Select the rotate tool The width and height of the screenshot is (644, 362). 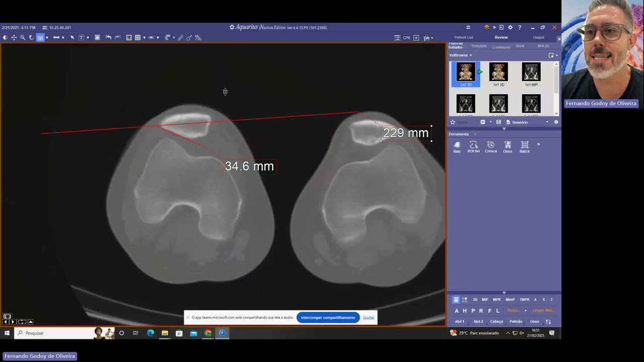click(x=31, y=38)
